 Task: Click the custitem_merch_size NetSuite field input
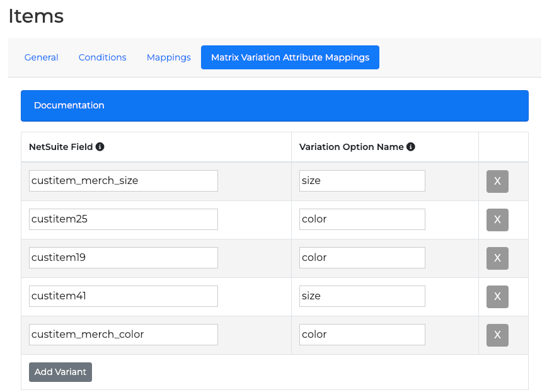click(124, 181)
